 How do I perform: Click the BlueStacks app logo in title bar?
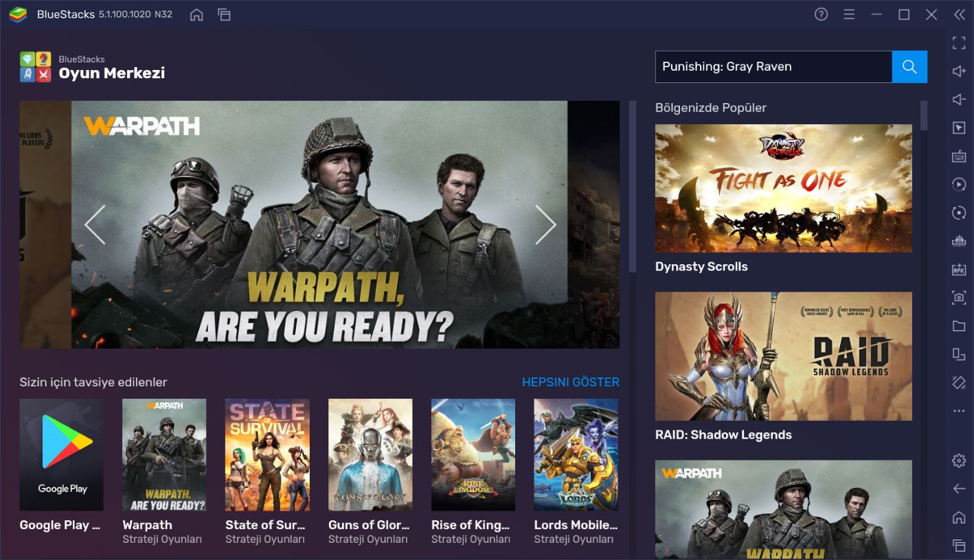click(18, 14)
